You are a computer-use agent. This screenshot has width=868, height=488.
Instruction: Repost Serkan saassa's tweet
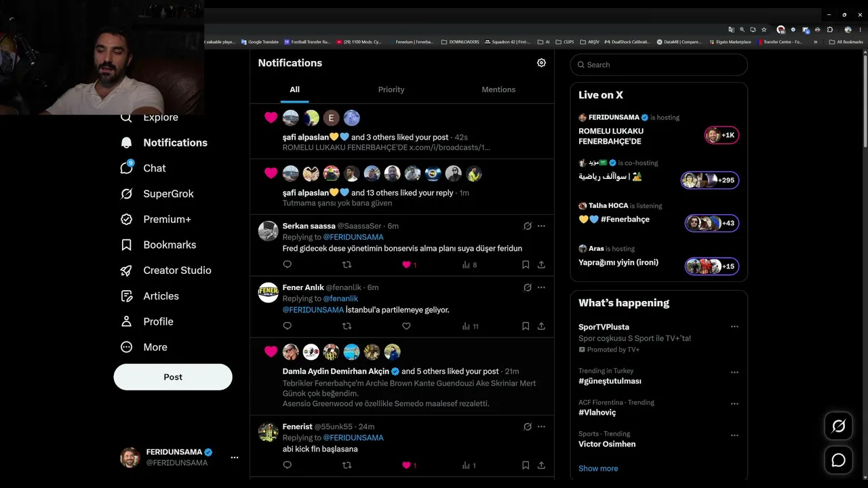(x=347, y=265)
